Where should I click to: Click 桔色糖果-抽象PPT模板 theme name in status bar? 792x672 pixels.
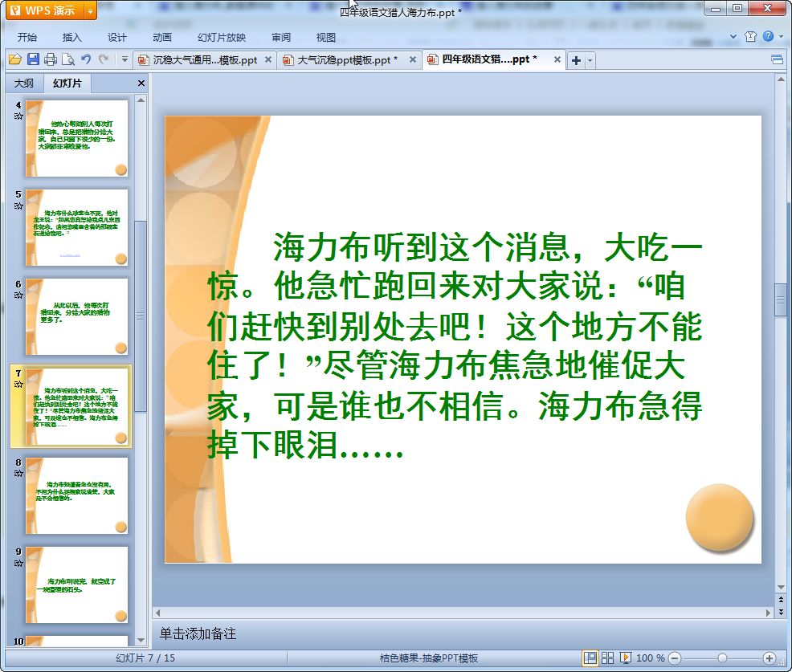point(428,658)
